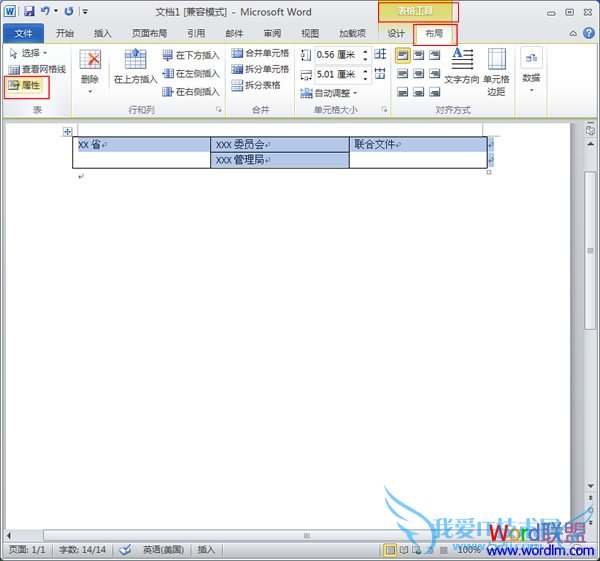600x561 pixels.
Task: Click the Redo arrow icon
Action: pyautogui.click(x=69, y=11)
